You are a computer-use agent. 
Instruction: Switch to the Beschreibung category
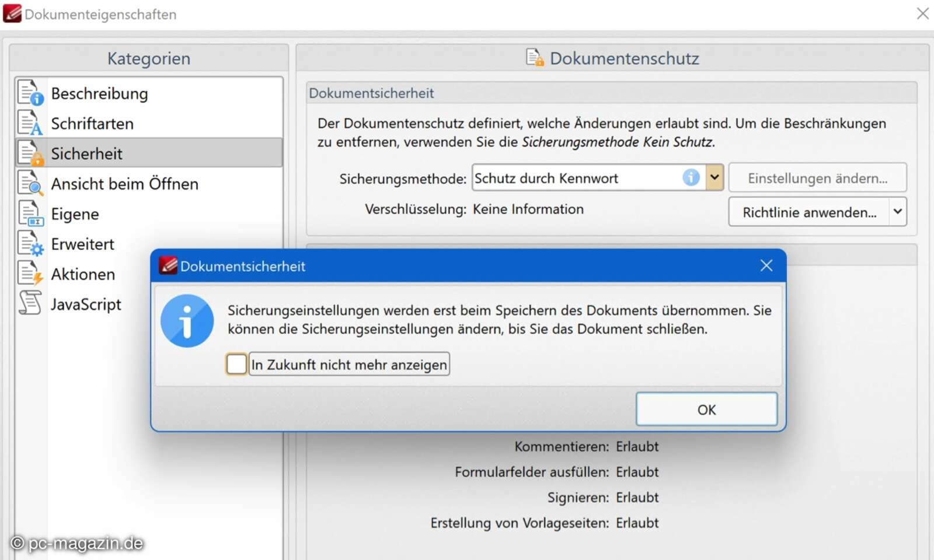click(99, 92)
